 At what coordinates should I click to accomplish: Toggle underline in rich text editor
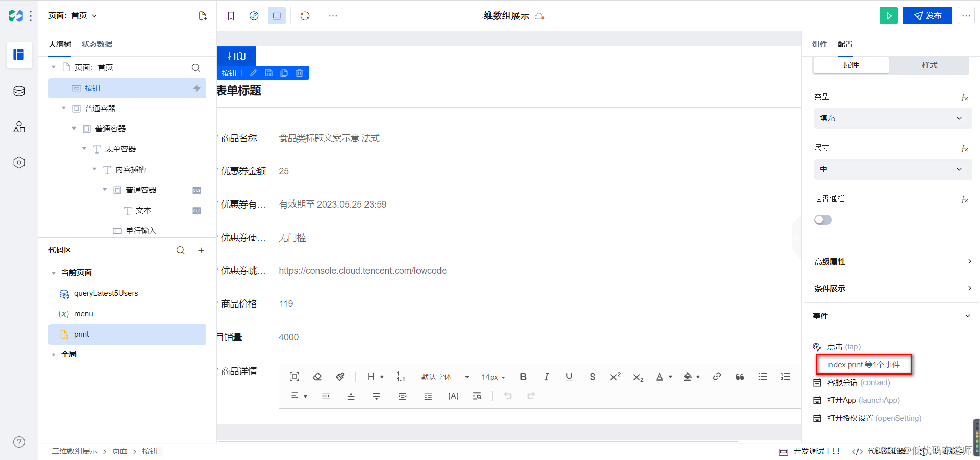click(569, 377)
